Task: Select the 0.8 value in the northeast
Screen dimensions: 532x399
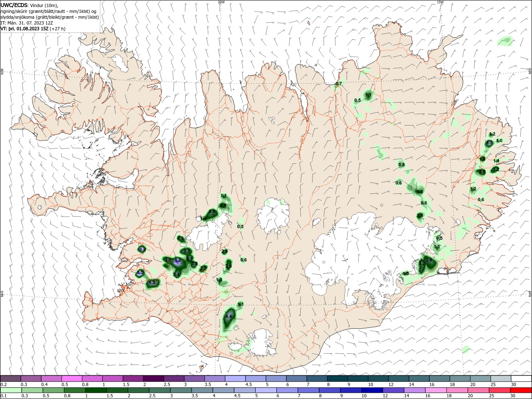Action: click(401, 165)
